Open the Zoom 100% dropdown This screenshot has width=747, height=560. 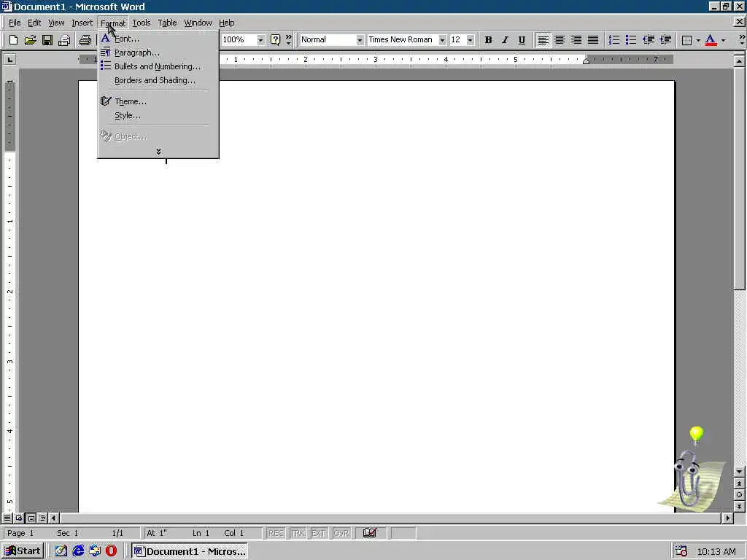coord(260,40)
